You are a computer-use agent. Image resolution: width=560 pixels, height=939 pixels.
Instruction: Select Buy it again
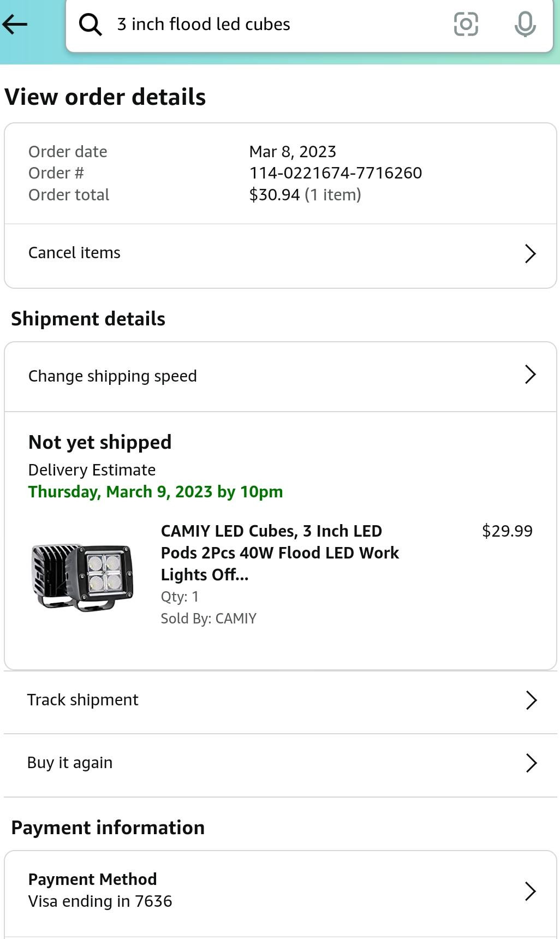point(70,763)
